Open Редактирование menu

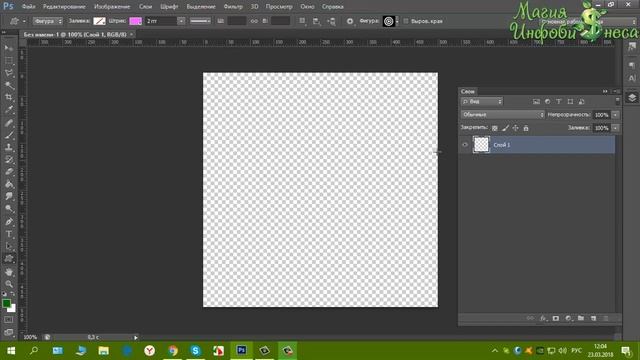click(64, 7)
